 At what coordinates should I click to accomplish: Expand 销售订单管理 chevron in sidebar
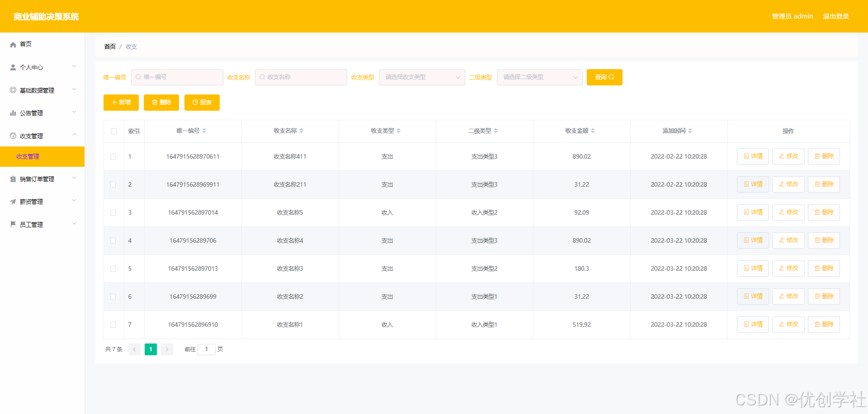[x=74, y=178]
